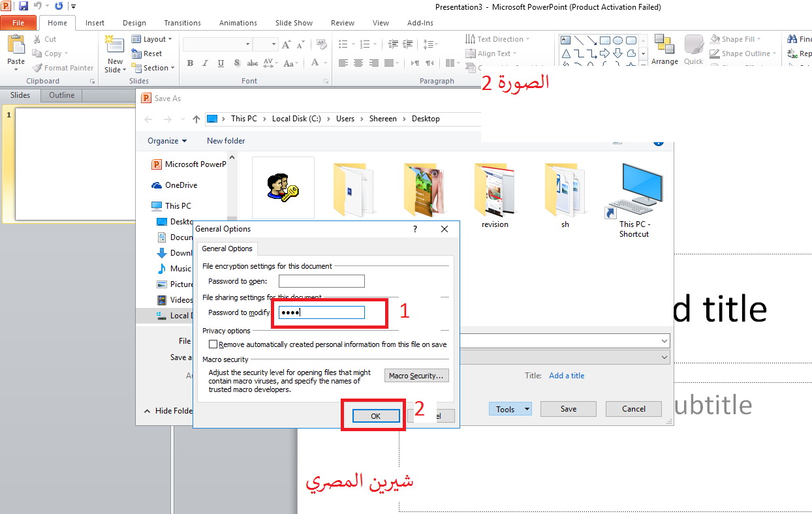Switch to the Transitions ribbon tab

(183, 23)
